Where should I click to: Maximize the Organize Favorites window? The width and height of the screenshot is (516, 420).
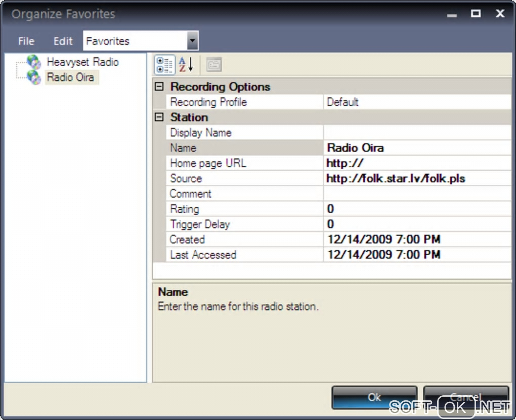(476, 14)
